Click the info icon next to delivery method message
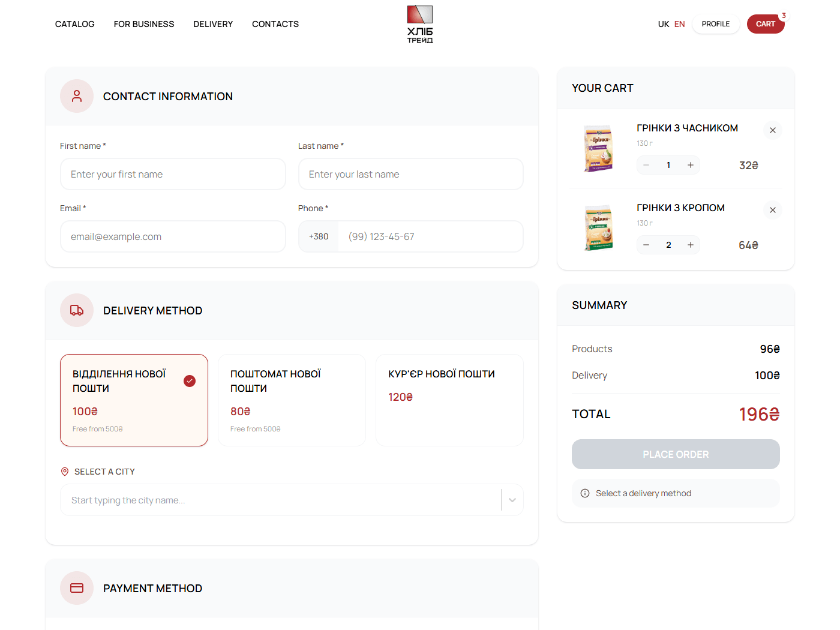The width and height of the screenshot is (840, 630). click(x=584, y=493)
